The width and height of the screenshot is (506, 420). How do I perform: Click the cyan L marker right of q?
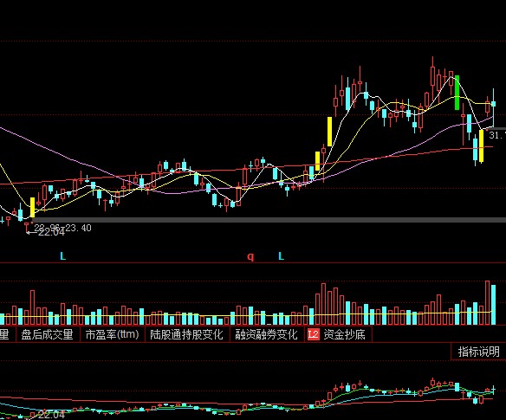coord(281,256)
